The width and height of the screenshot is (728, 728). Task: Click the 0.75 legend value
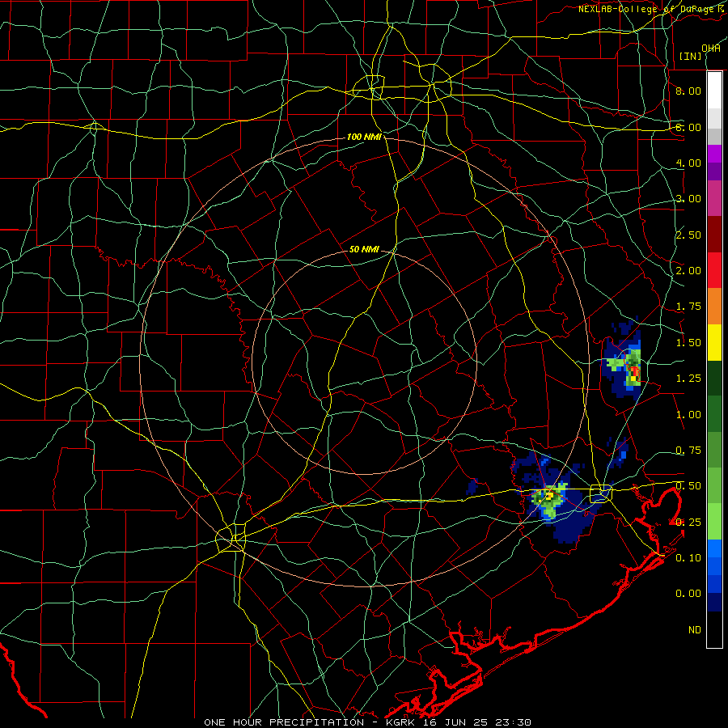coord(688,451)
